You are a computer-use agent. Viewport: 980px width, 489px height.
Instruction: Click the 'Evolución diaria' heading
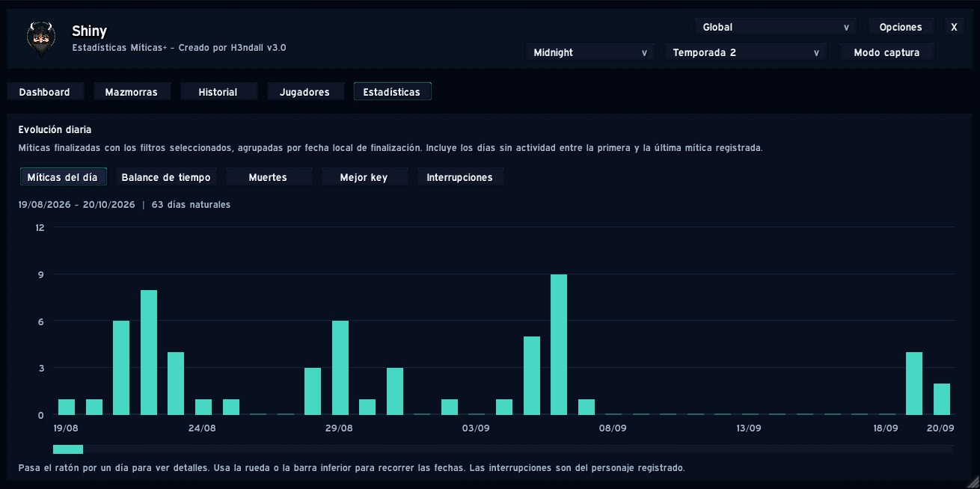55,130
